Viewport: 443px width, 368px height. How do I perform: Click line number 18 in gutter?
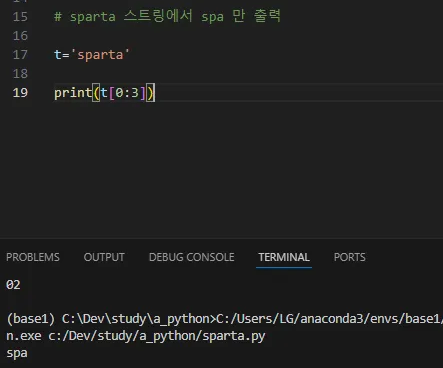20,74
